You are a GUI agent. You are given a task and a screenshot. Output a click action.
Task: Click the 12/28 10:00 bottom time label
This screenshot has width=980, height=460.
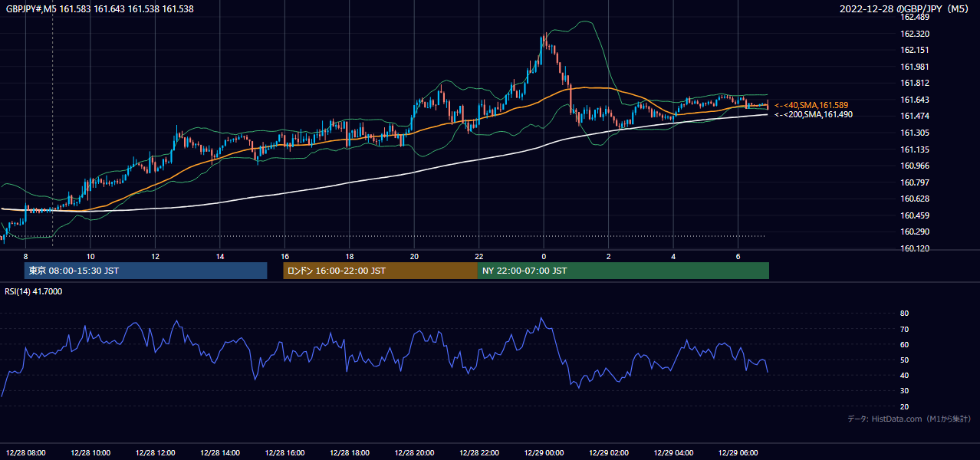tap(90, 452)
